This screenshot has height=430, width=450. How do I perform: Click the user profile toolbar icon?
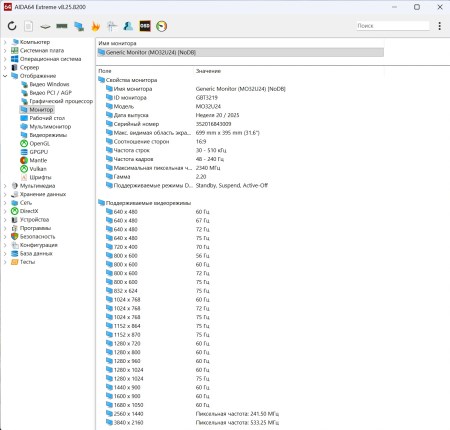tap(128, 26)
